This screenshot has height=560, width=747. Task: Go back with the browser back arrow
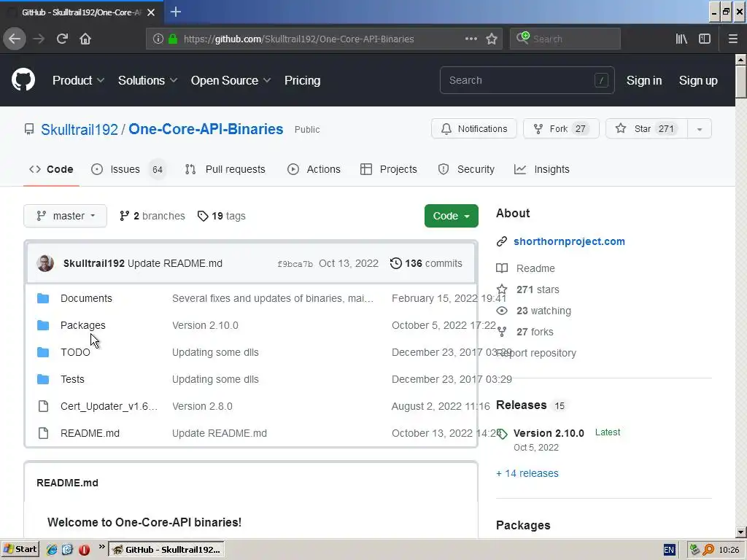tap(15, 39)
